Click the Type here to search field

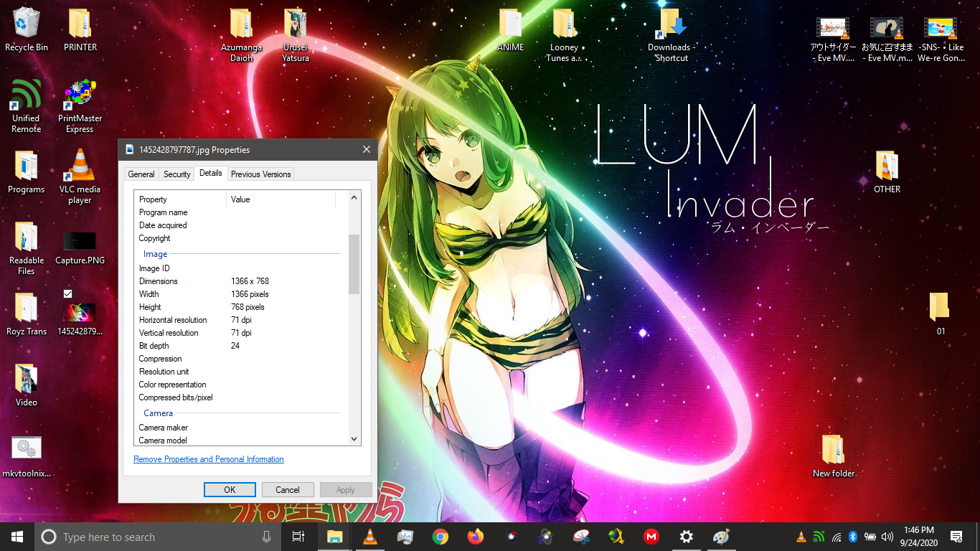[158, 537]
